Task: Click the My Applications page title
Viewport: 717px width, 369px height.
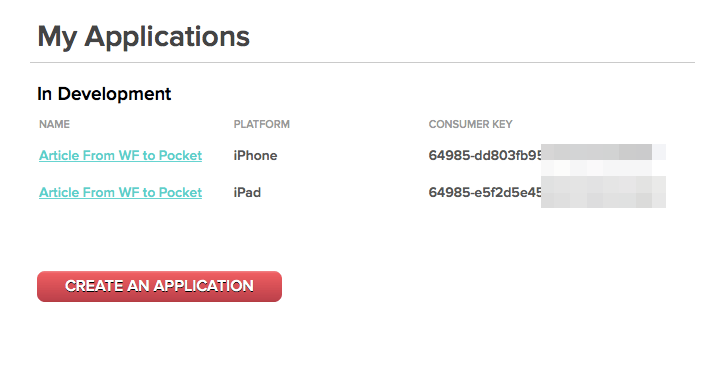Action: [144, 37]
